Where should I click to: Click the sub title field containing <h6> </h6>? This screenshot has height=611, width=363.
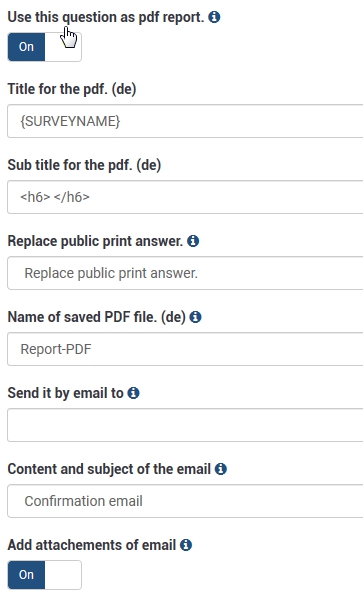(x=185, y=197)
